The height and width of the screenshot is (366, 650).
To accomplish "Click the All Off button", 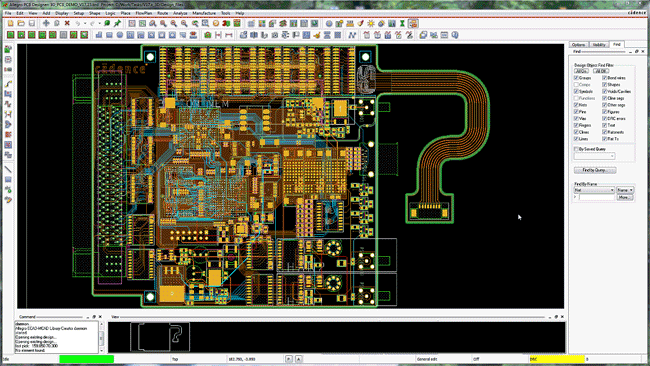I will pos(601,71).
